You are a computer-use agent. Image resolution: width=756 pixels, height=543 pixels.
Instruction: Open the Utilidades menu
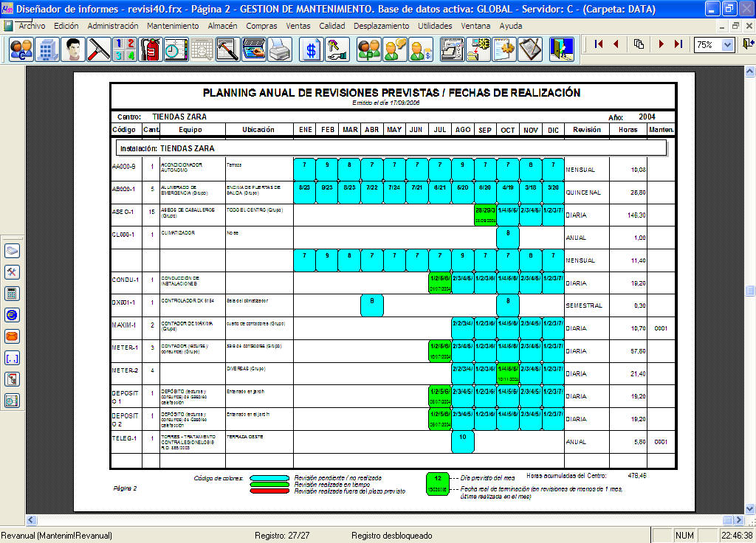tap(435, 26)
